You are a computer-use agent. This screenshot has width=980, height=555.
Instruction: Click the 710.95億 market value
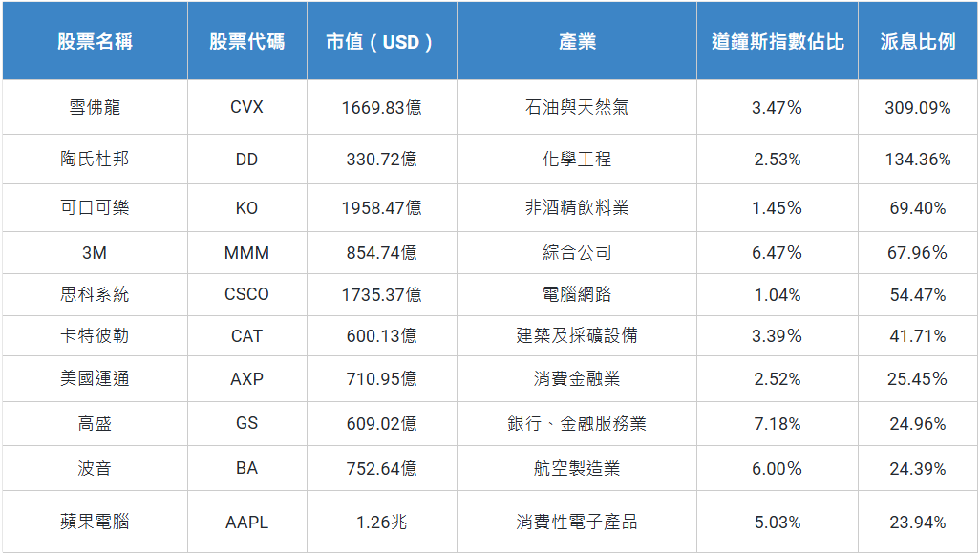[x=381, y=378]
